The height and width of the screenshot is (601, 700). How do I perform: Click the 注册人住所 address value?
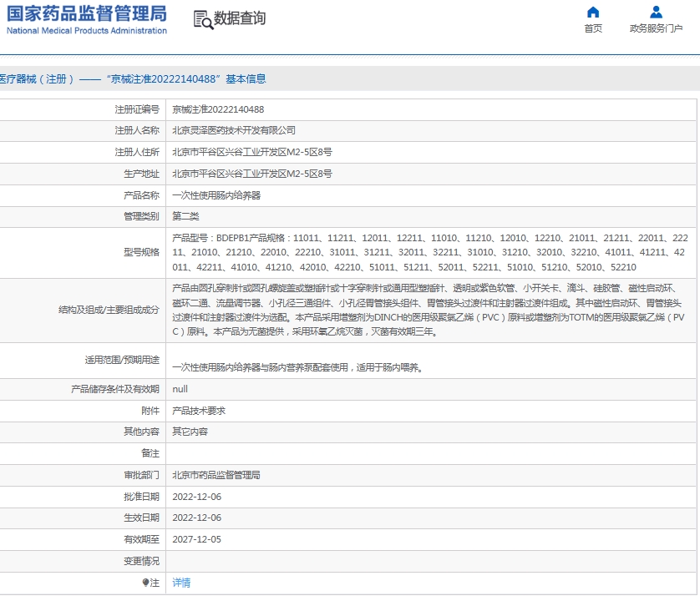coord(252,152)
